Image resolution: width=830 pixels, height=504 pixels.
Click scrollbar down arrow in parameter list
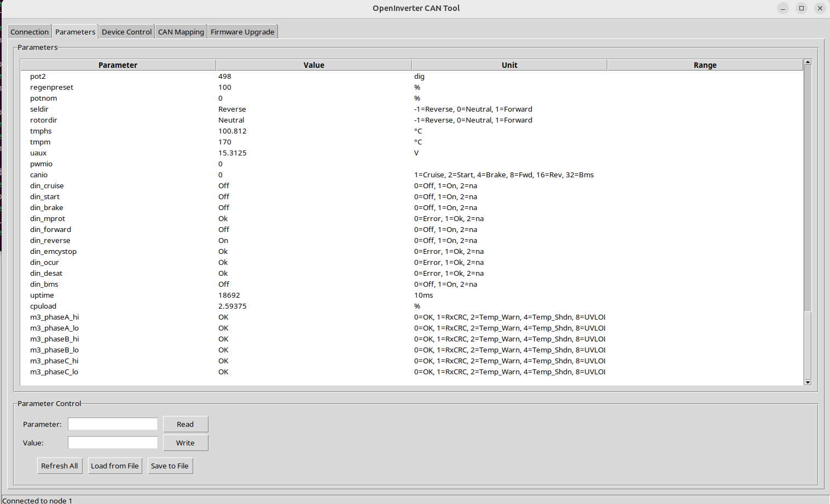(x=808, y=382)
